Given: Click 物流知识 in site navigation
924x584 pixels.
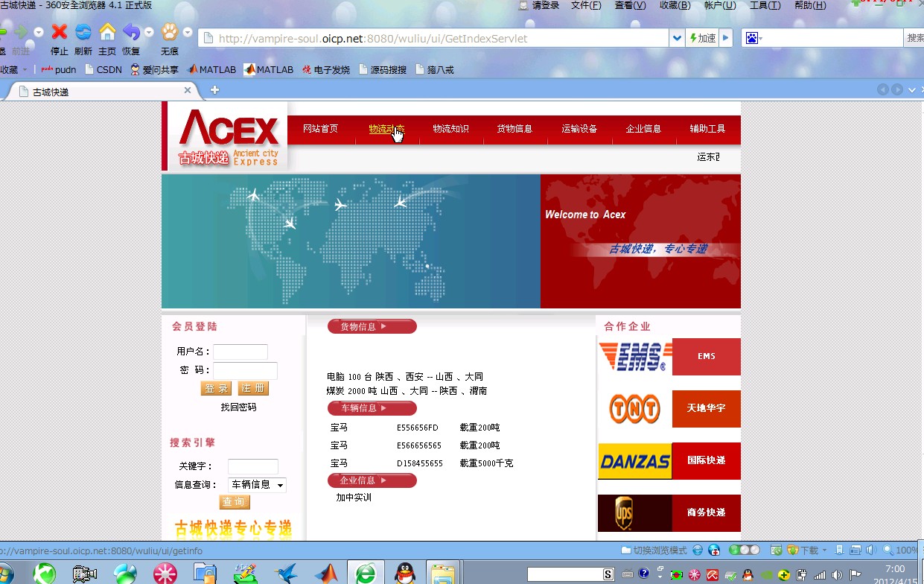Looking at the screenshot, I should (x=451, y=129).
